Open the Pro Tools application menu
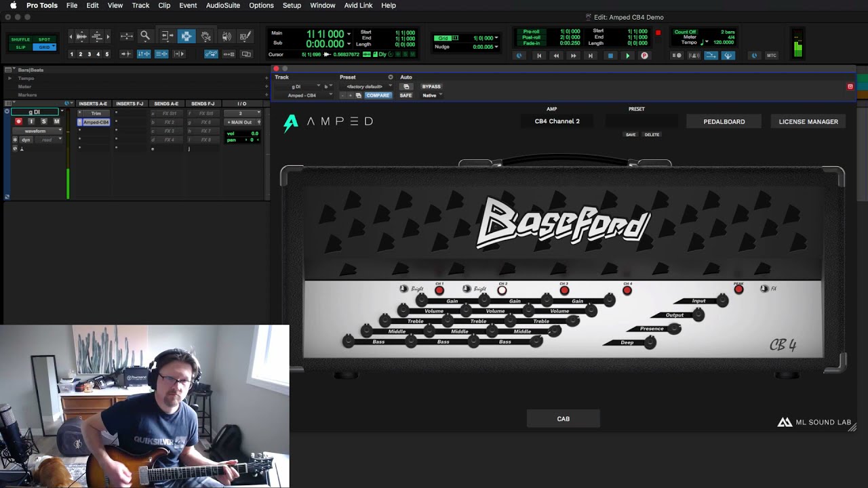This screenshot has width=868, height=488. 42,5
